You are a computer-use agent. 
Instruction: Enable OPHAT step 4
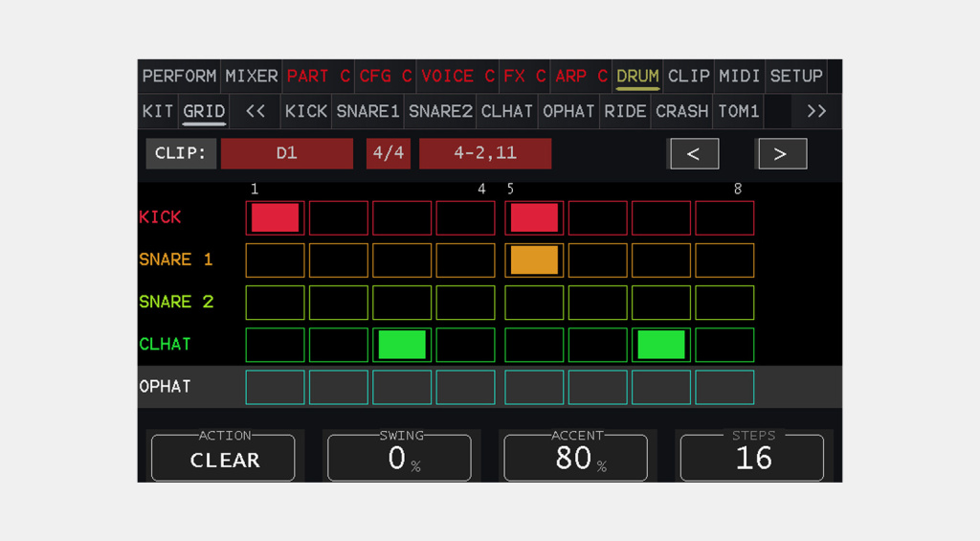(466, 387)
